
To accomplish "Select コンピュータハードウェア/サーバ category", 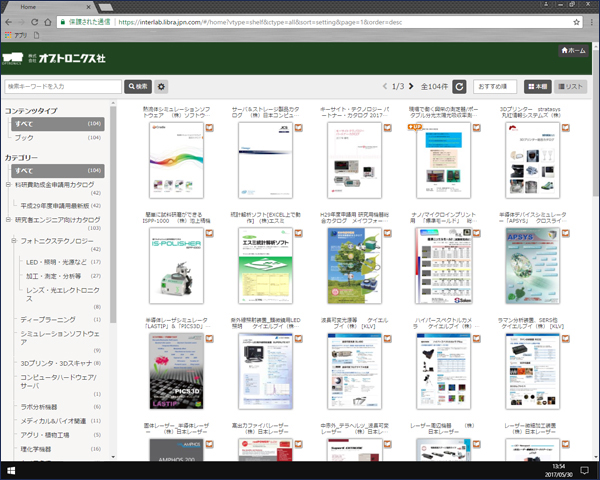I will [x=60, y=381].
